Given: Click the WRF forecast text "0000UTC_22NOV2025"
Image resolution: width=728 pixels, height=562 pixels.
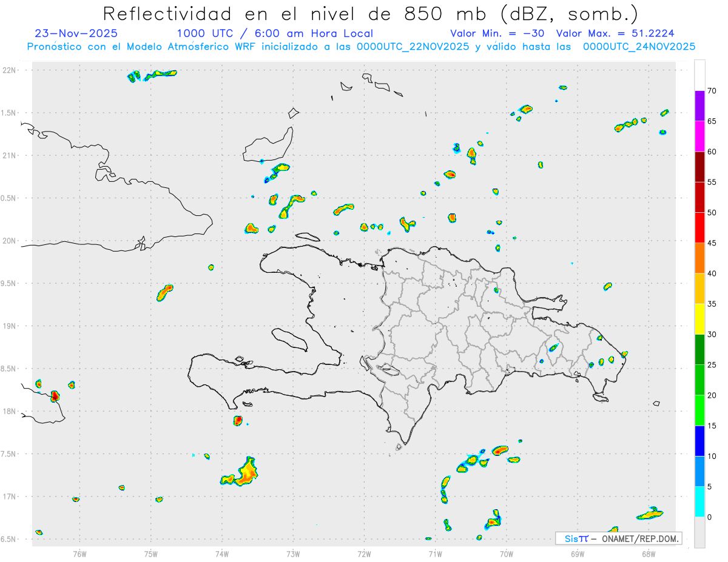Looking at the screenshot, I should (x=413, y=47).
